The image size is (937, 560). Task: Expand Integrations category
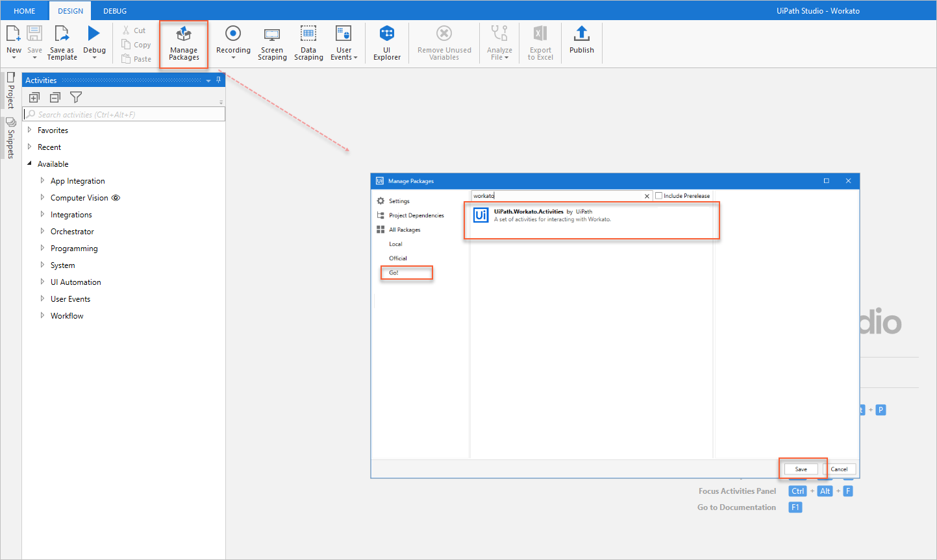coord(42,215)
